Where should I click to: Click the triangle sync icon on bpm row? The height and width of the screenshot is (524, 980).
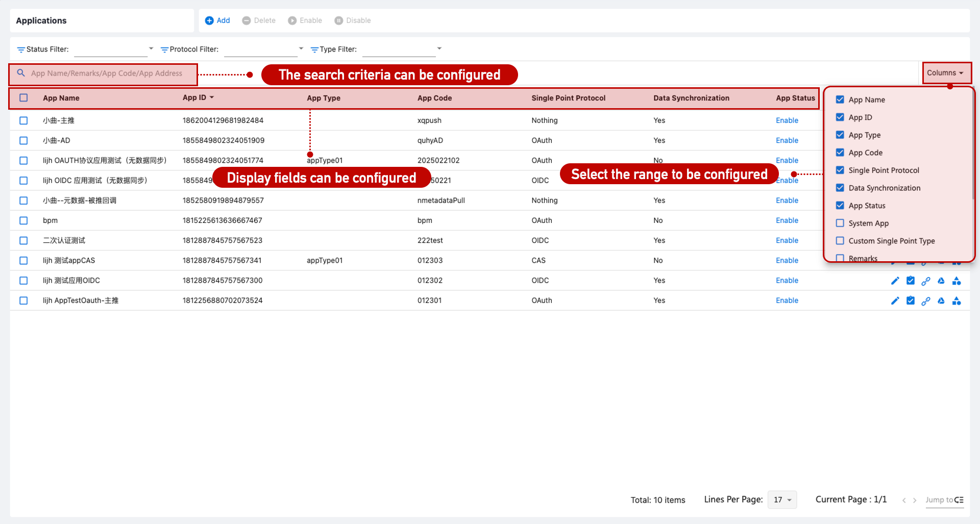coord(941,220)
